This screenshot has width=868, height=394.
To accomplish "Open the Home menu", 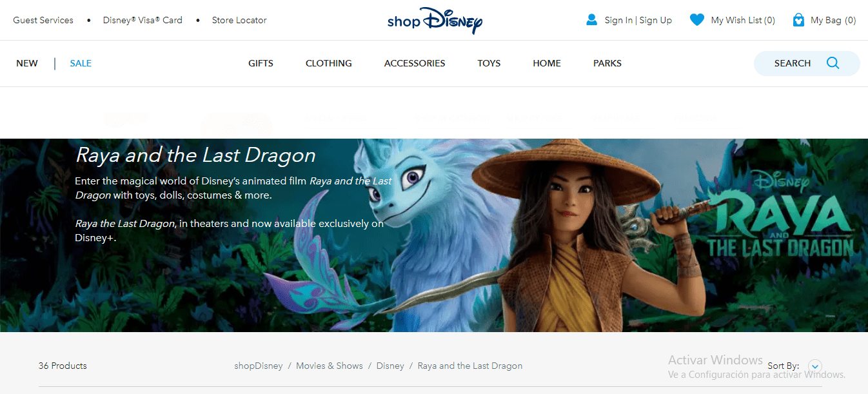I will [x=547, y=63].
